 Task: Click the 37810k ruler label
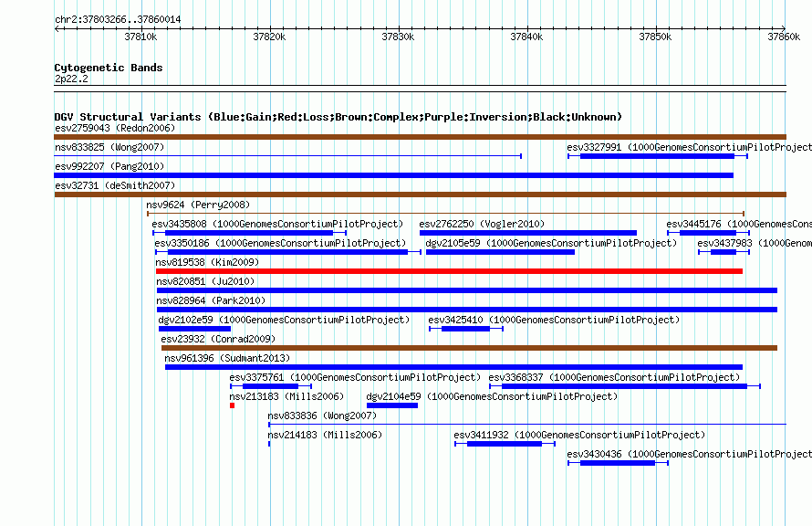tap(141, 37)
